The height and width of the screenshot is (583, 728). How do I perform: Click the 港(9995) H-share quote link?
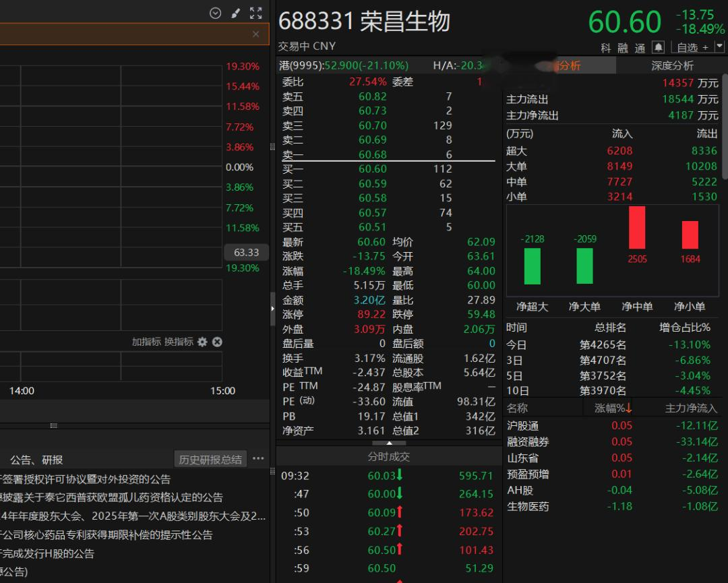coord(344,65)
